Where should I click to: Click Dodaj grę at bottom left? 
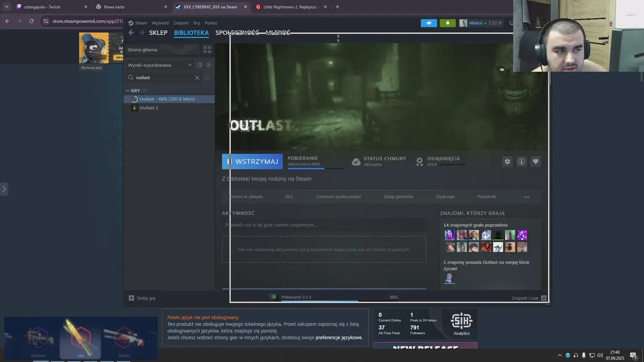point(142,298)
